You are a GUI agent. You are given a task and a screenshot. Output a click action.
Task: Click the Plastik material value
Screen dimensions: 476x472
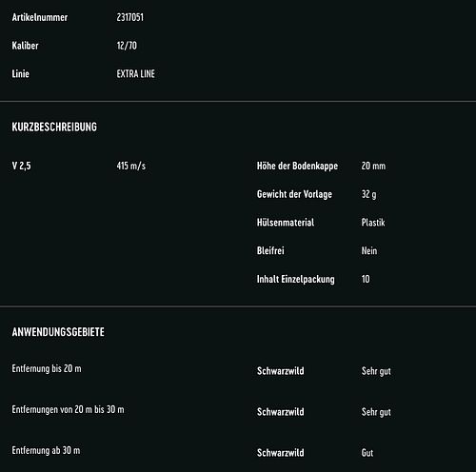pos(373,223)
